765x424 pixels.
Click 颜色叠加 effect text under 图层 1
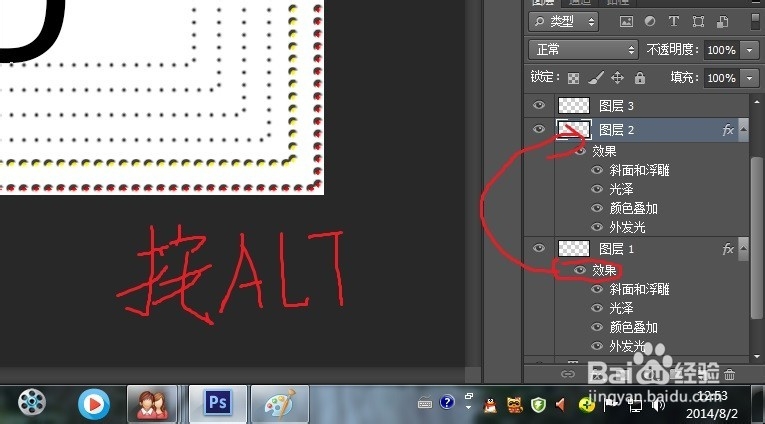(633, 327)
